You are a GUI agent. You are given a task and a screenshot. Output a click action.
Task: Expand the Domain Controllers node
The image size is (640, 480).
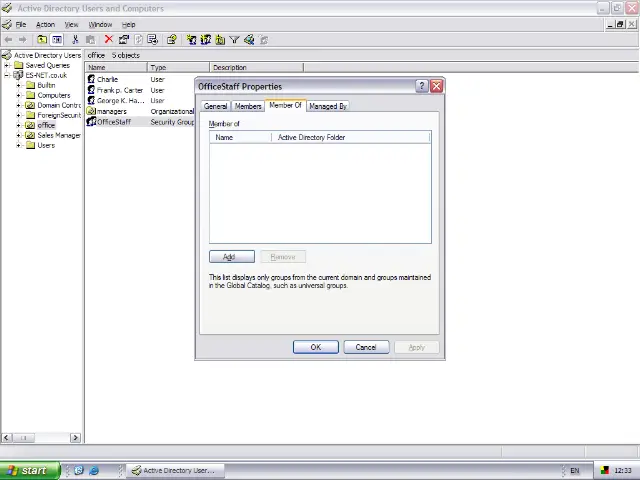click(x=18, y=105)
